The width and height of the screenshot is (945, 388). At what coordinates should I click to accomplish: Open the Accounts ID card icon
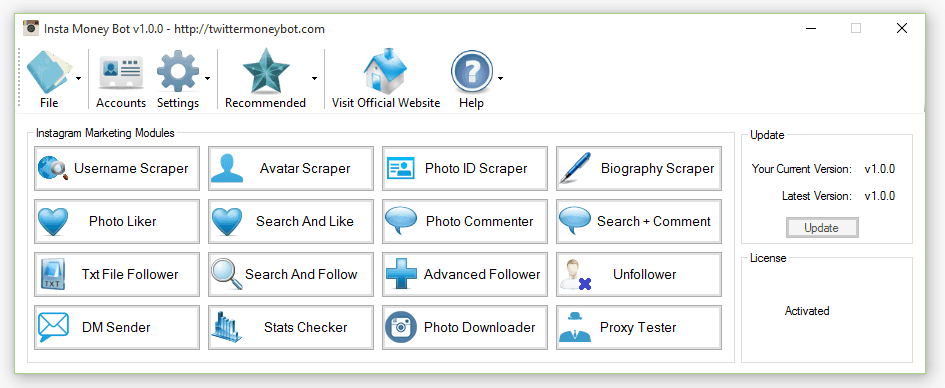[x=121, y=72]
